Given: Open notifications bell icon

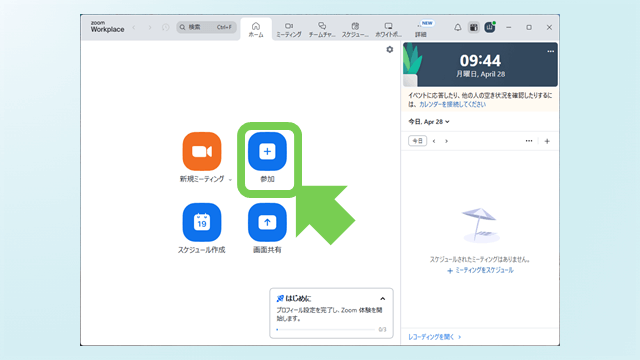Looking at the screenshot, I should 458,27.
